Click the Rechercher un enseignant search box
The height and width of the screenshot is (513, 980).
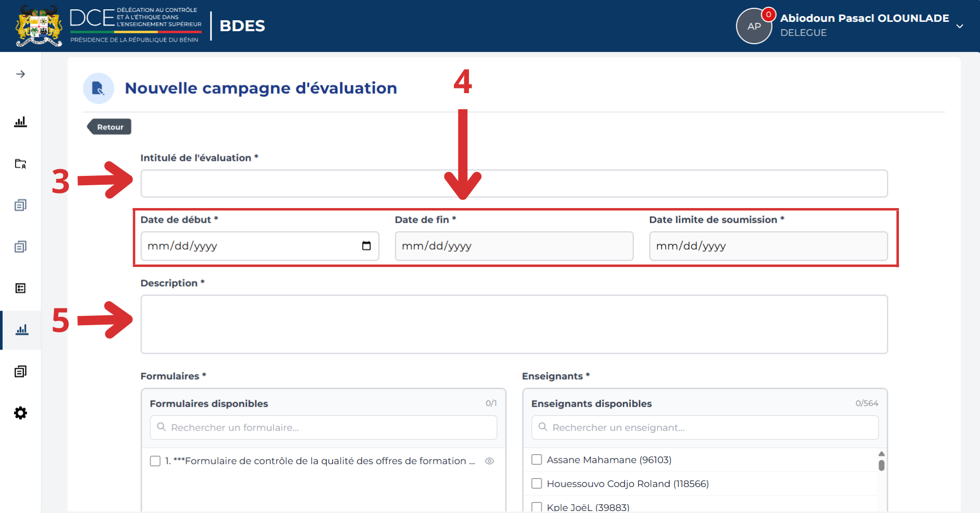pos(705,427)
